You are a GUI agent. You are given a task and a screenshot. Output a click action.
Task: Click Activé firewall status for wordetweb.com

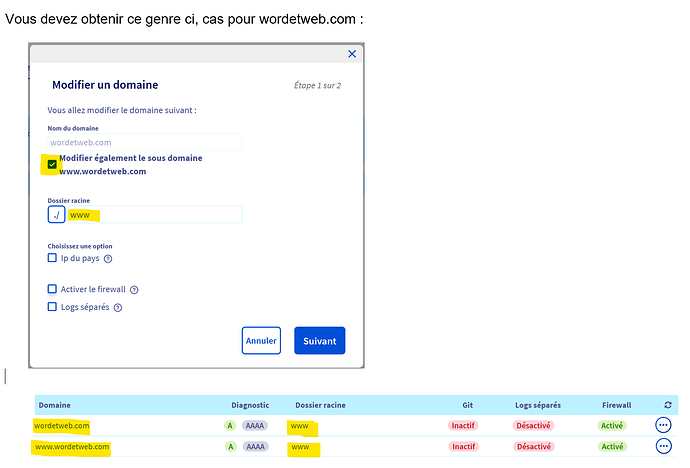612,425
